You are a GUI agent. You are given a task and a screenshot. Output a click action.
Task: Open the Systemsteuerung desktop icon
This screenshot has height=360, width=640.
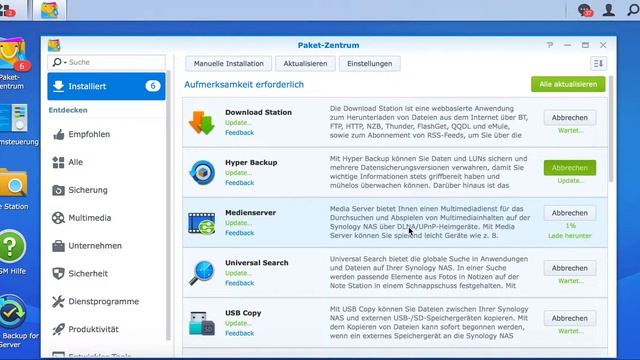[14, 118]
